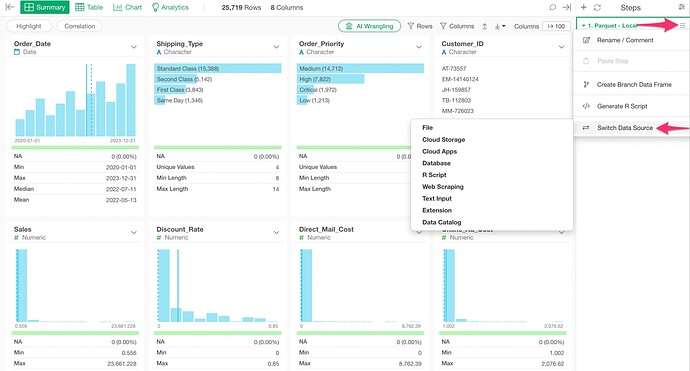Click the Order_Date column title
Image resolution: width=690 pixels, height=371 pixels.
[32, 44]
